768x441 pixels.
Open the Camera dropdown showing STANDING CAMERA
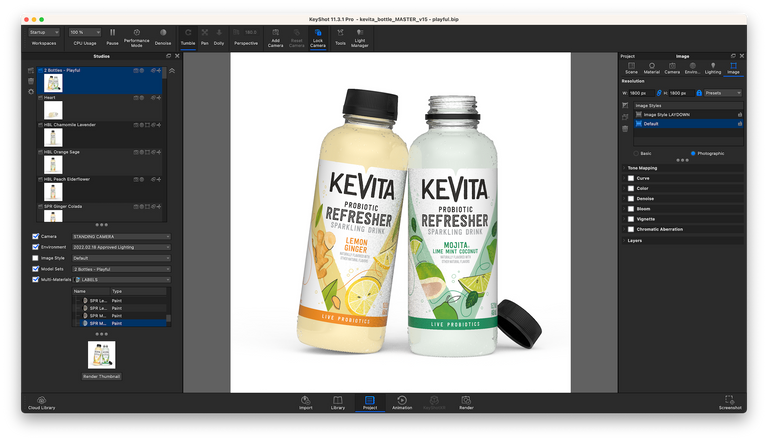(x=121, y=236)
